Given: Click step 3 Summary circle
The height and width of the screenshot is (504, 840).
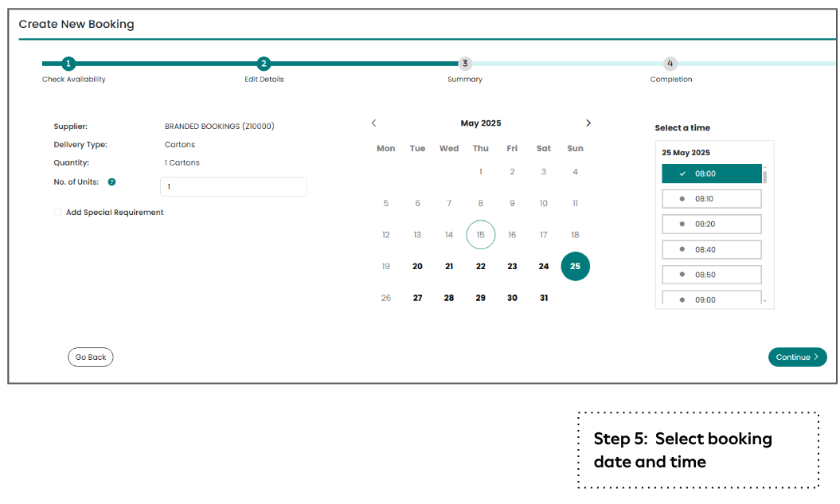Looking at the screenshot, I should pyautogui.click(x=465, y=64).
